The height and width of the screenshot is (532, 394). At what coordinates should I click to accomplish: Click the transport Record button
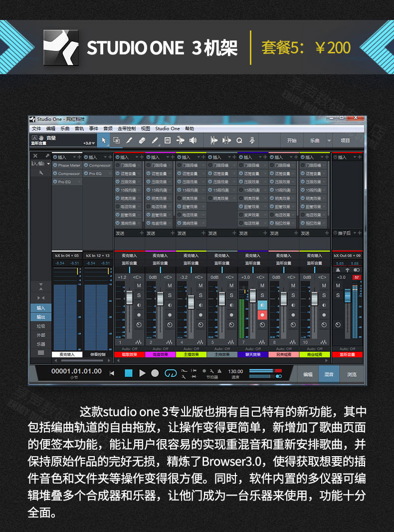coord(155,373)
